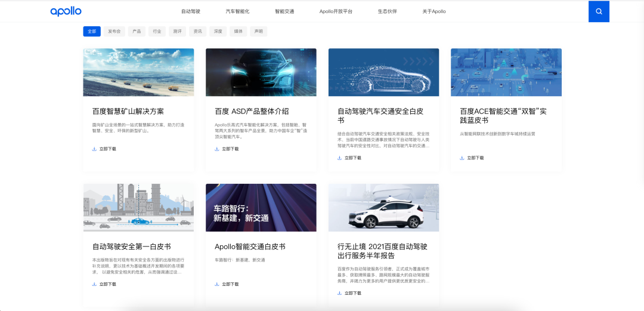
Task: Click description 从智能网联技术创新到数字车城持续运营
Action: [x=497, y=134]
